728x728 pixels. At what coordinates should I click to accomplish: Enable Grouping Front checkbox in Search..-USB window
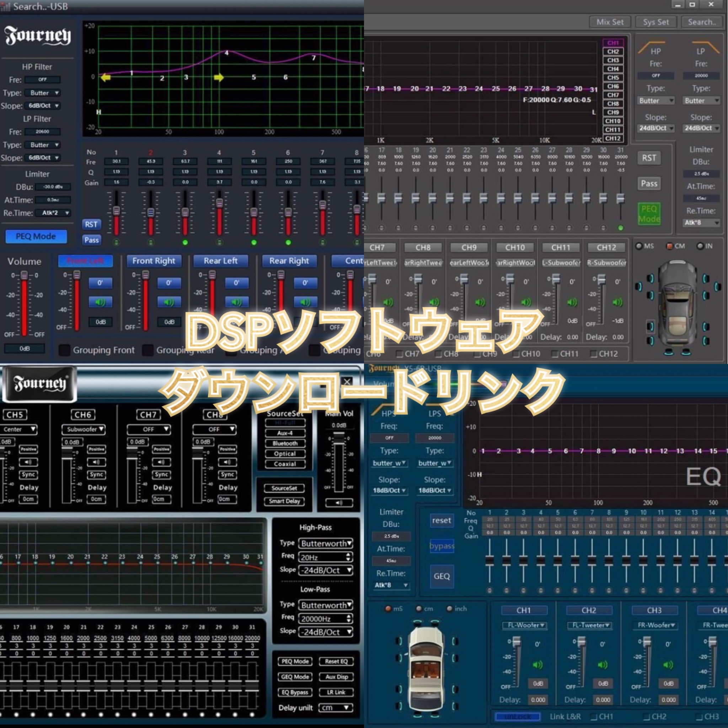pyautogui.click(x=64, y=350)
